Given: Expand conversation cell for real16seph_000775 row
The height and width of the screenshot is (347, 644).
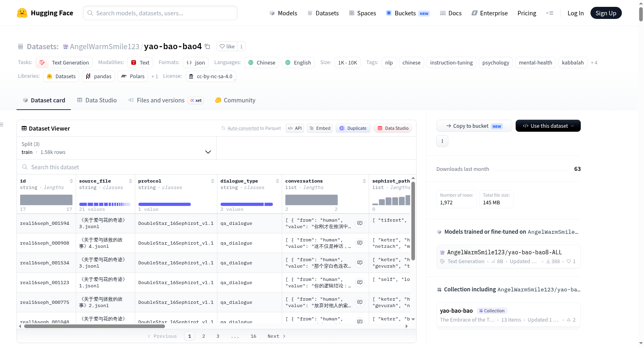Looking at the screenshot, I should (x=360, y=302).
